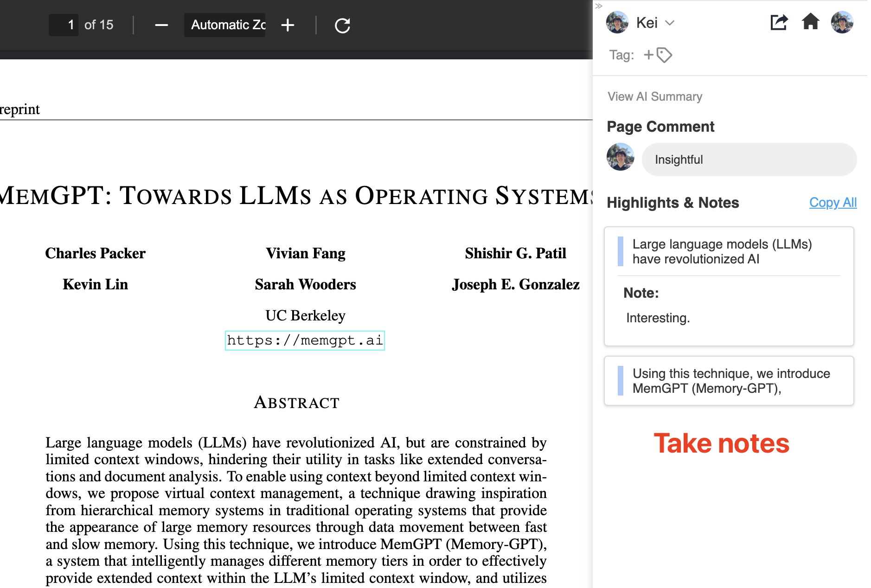Viewport: 871px width, 588px height.
Task: Click the 'of 15' page count label
Action: tap(99, 25)
